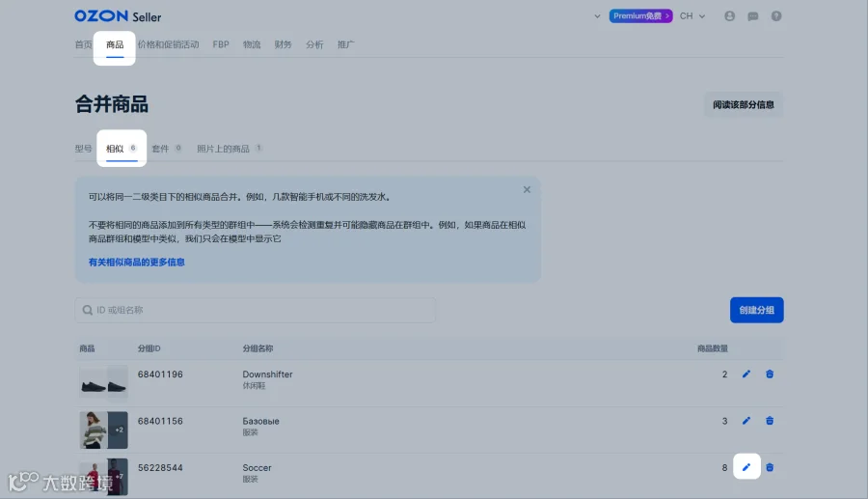868x499 pixels.
Task: Open 有关相似商品的更多信息 link
Action: tap(137, 262)
